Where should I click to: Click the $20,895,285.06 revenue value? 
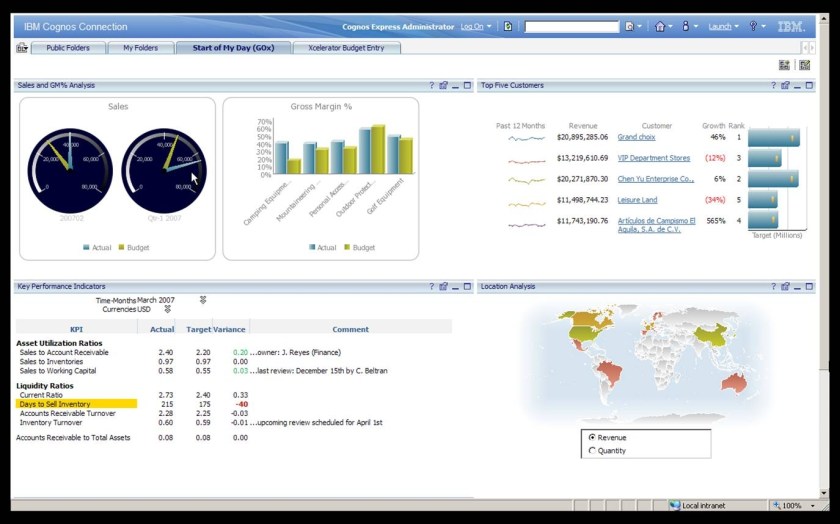click(x=582, y=137)
